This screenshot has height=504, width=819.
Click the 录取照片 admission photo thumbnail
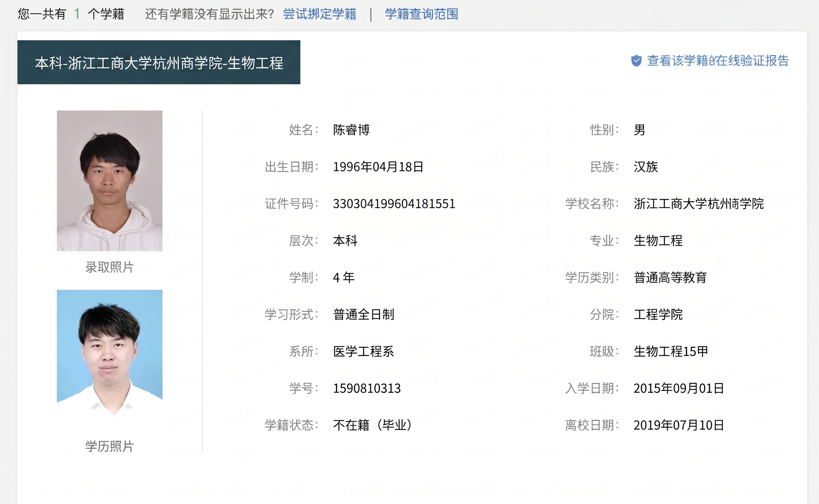coord(109,181)
